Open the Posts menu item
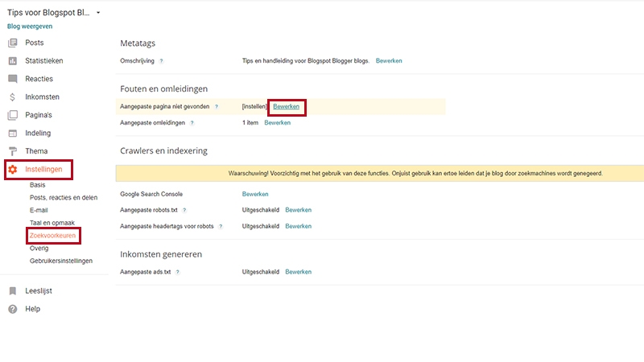644x362 pixels. [x=34, y=43]
